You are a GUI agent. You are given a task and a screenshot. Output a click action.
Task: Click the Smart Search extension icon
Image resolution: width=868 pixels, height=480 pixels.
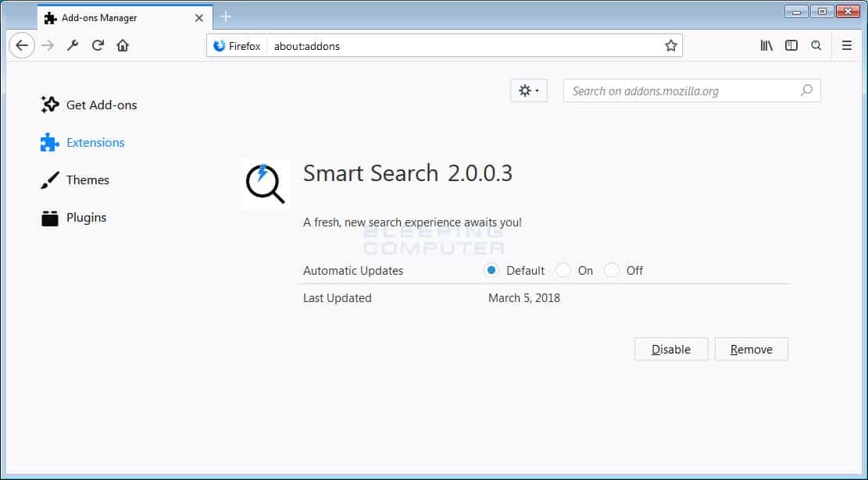[x=265, y=183]
